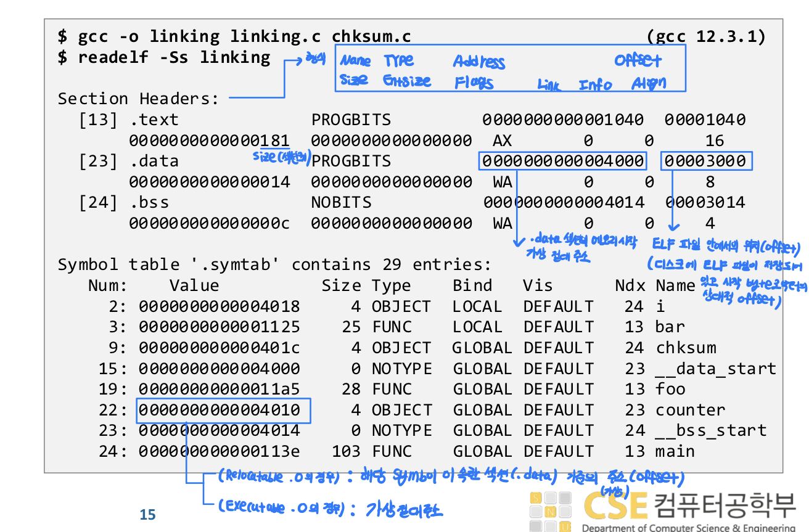This screenshot has width=809, height=532.
Task: Click the .text section name
Action: [154, 120]
